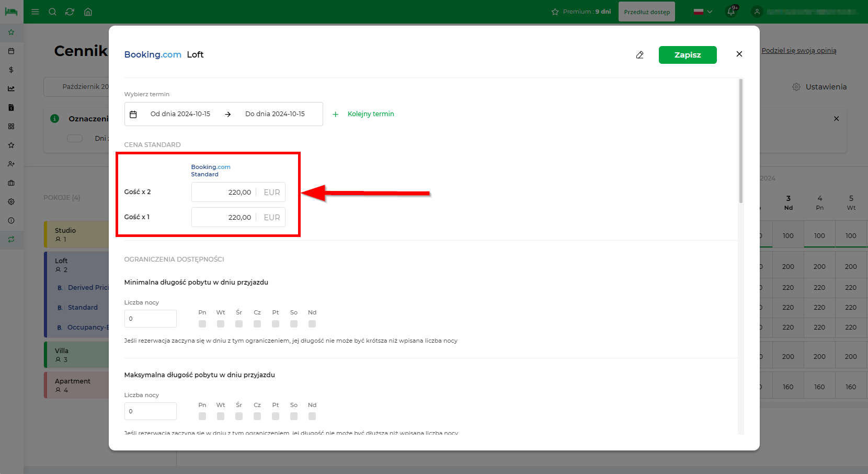Click the dialog vertical scrollbar
868x474 pixels.
click(x=741, y=141)
